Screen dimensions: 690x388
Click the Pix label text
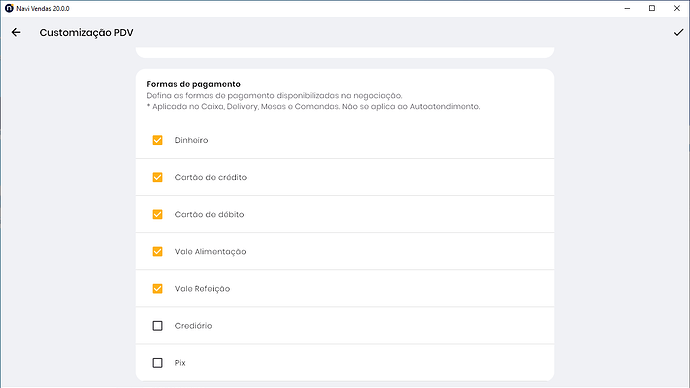click(x=180, y=363)
